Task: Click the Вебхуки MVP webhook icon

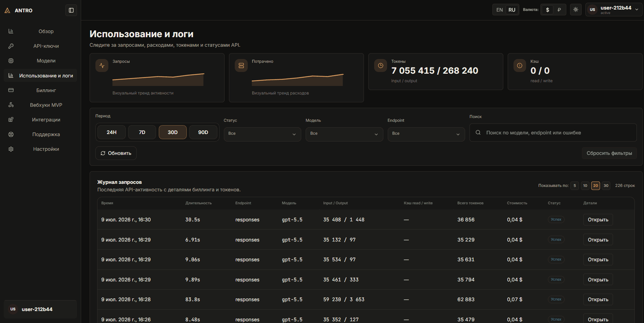Action: [11, 105]
